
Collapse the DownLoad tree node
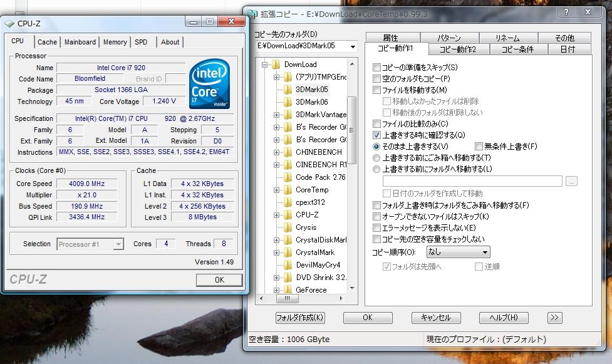point(264,65)
